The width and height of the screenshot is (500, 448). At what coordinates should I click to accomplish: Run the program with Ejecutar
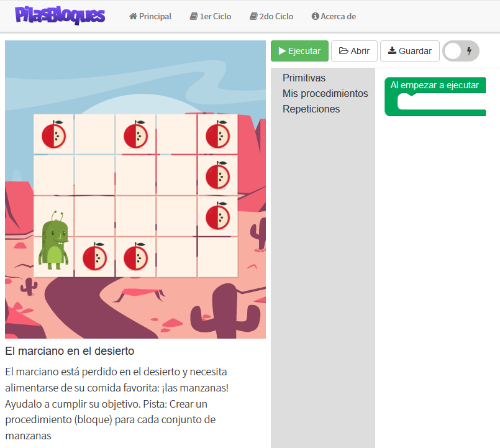[x=299, y=51]
